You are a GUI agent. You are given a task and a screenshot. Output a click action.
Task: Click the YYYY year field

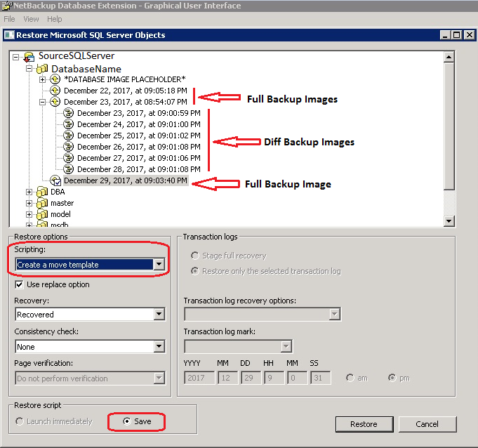(x=199, y=378)
